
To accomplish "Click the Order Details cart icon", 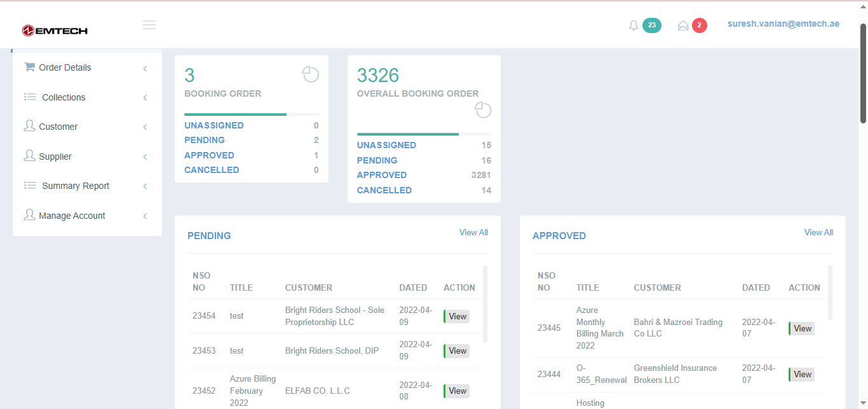I will coord(29,67).
